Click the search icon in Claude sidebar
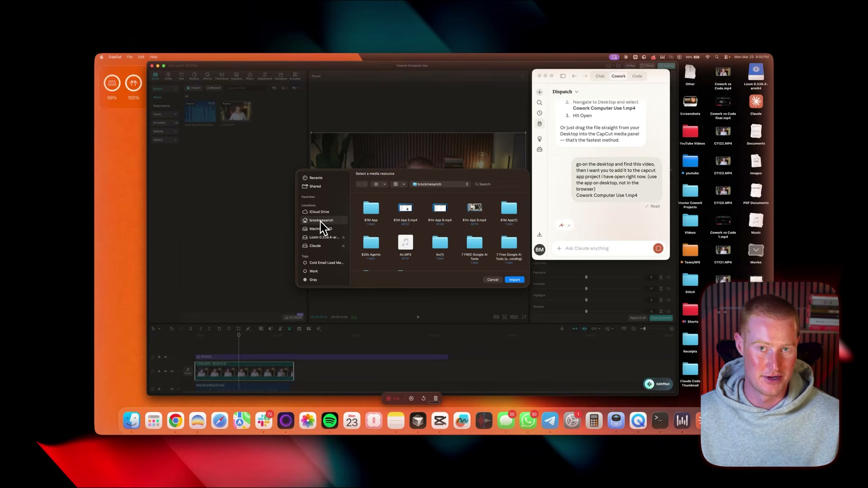The height and width of the screenshot is (488, 868). coord(539,103)
